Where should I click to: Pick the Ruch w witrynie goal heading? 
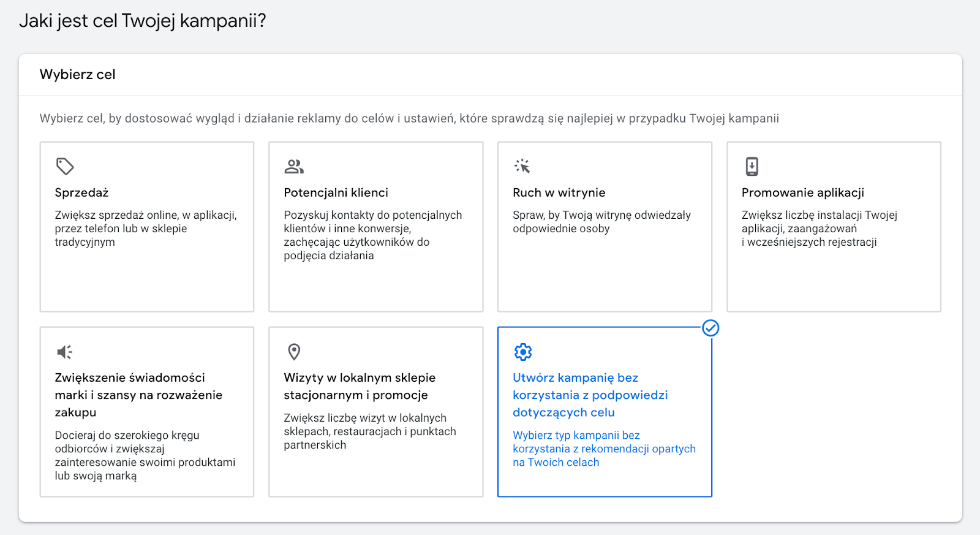[x=559, y=192]
